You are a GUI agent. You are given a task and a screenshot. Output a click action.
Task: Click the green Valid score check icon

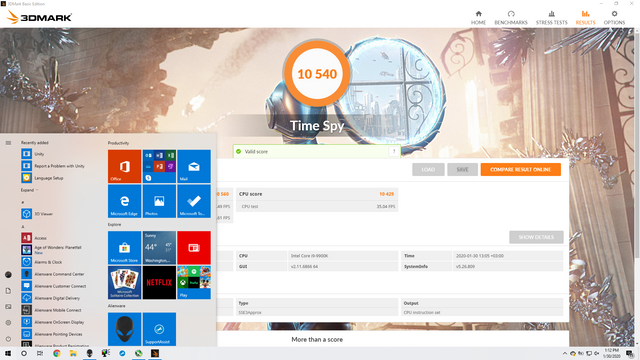tap(239, 151)
